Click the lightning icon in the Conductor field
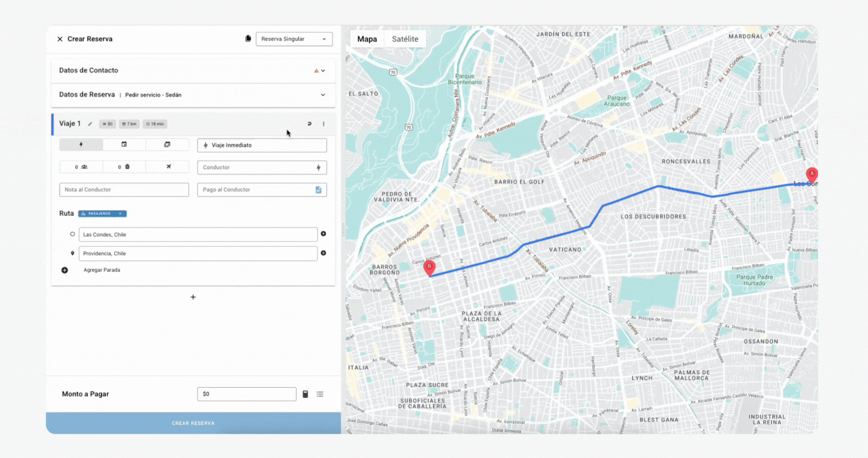868x458 pixels. [x=318, y=167]
